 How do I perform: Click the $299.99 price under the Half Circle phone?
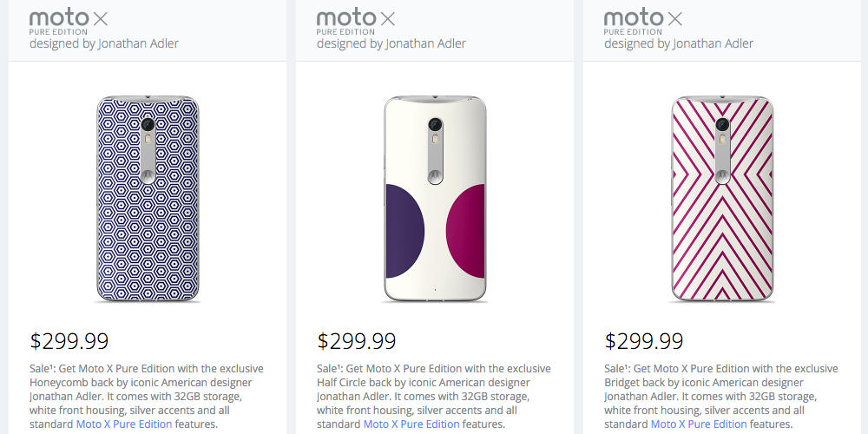[x=357, y=341]
